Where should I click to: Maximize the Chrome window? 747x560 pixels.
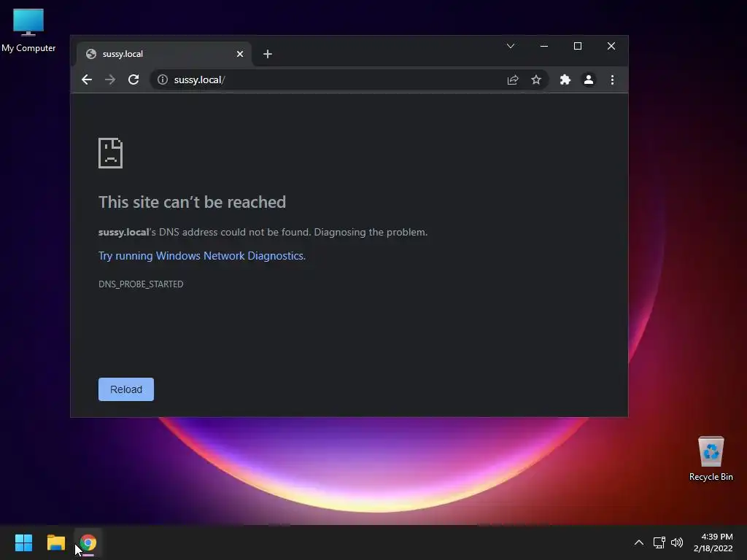(x=578, y=46)
